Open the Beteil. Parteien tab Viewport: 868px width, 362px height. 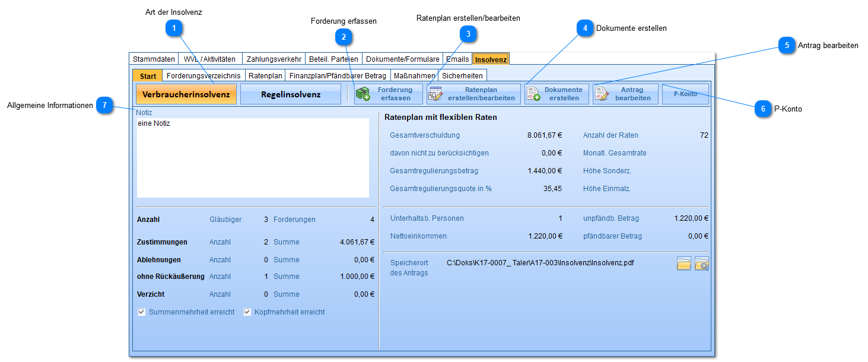333,59
